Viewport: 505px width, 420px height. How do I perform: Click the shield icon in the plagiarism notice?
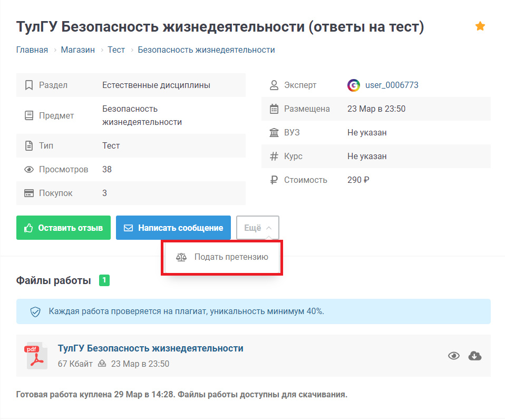tap(35, 311)
